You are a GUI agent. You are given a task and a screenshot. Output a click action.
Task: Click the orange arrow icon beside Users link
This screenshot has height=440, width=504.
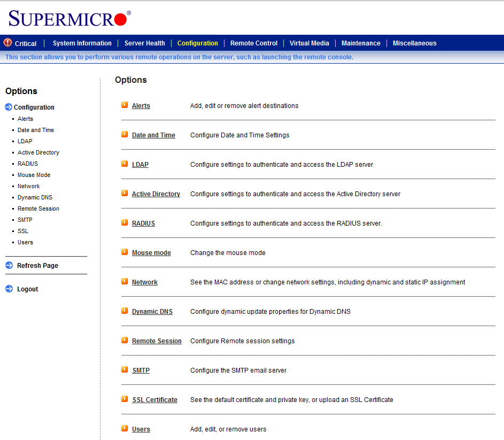coord(125,428)
